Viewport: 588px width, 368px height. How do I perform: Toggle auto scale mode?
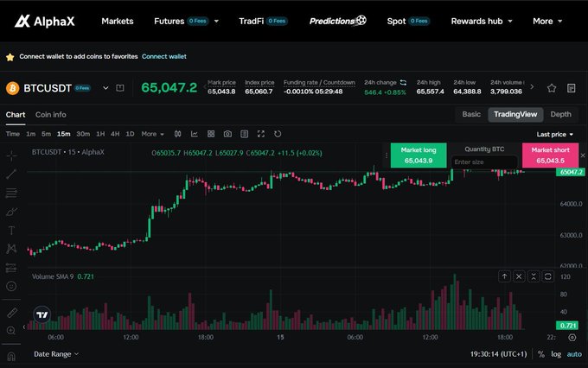pos(574,354)
